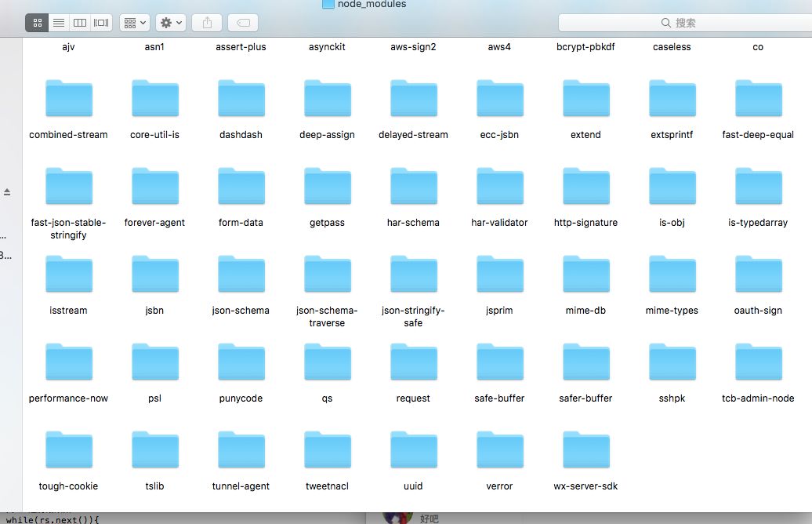The height and width of the screenshot is (524, 812).
Task: Select the tunnel-agent folder
Action: point(241,449)
